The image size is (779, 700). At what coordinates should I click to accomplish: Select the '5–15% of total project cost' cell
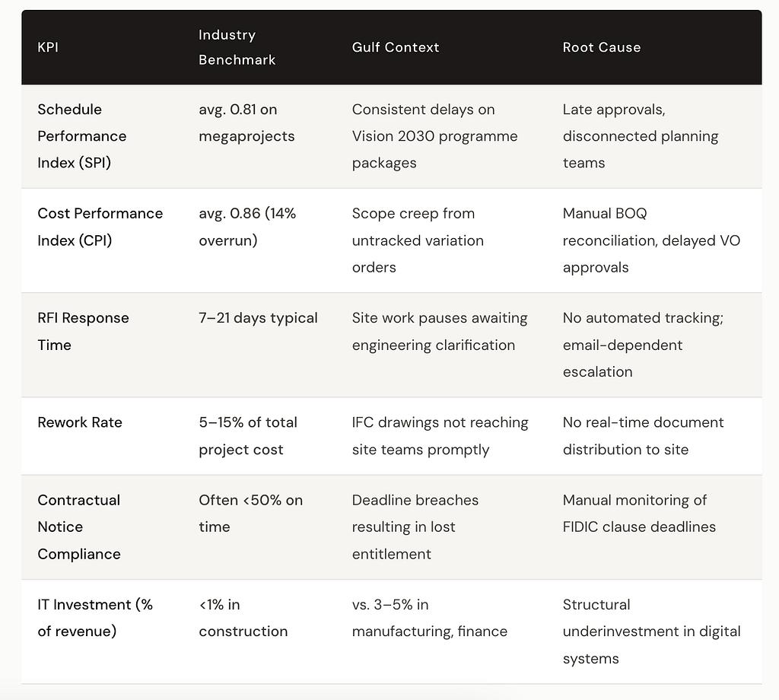tap(248, 436)
